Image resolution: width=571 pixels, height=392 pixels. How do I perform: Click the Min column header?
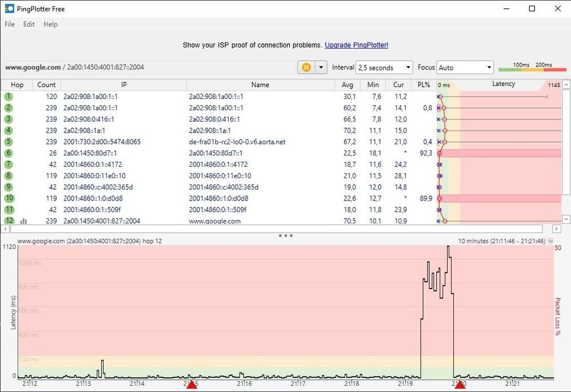pos(373,85)
